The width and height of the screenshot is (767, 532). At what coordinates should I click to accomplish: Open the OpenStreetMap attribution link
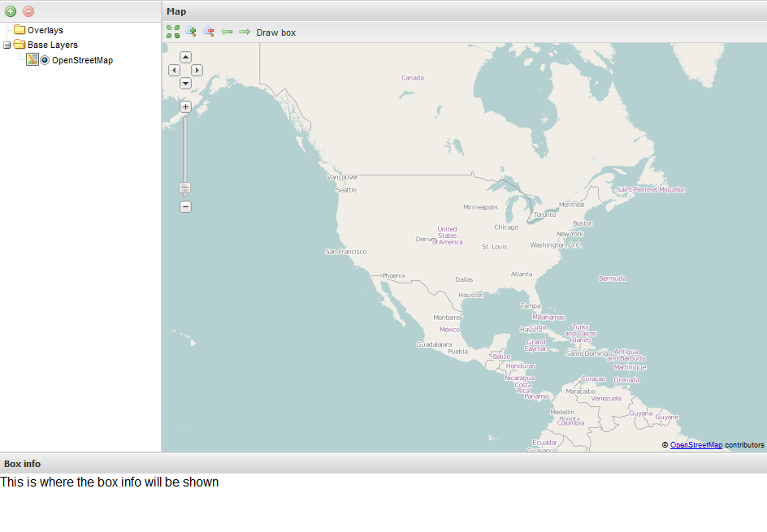click(x=695, y=445)
